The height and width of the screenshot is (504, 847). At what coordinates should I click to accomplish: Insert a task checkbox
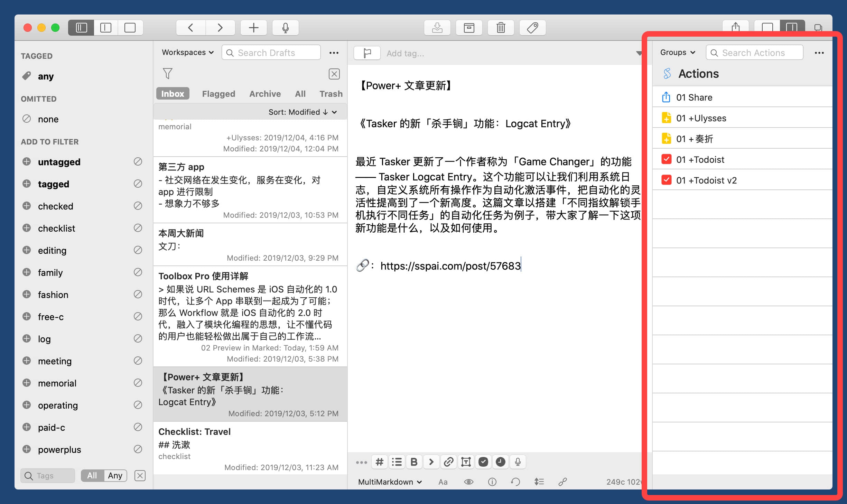pyautogui.click(x=483, y=462)
